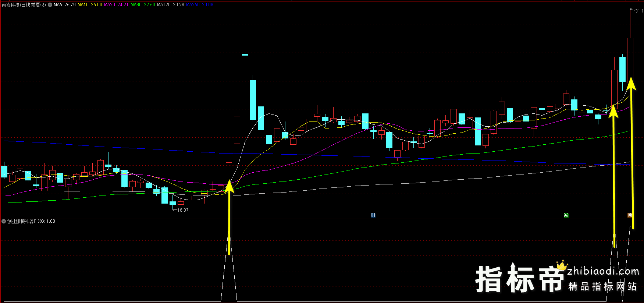
Task: Select the MA5: 25.79 label
Action: tap(65, 5)
